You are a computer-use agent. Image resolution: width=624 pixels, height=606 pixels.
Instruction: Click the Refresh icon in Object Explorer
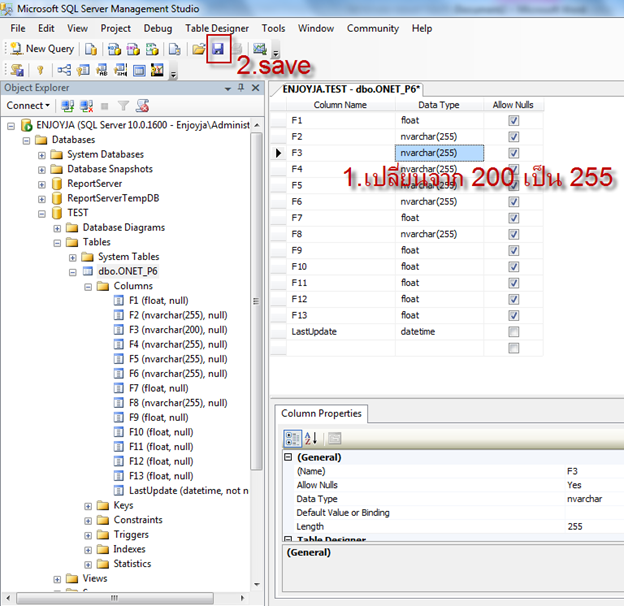click(x=142, y=106)
